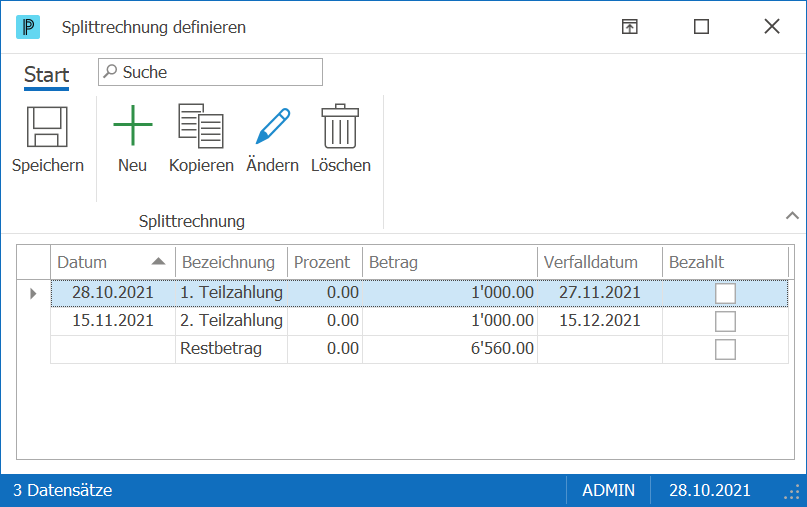Screen dimensions: 807x507
Task: Sort by the Bezeichnung column header
Action: (x=231, y=262)
